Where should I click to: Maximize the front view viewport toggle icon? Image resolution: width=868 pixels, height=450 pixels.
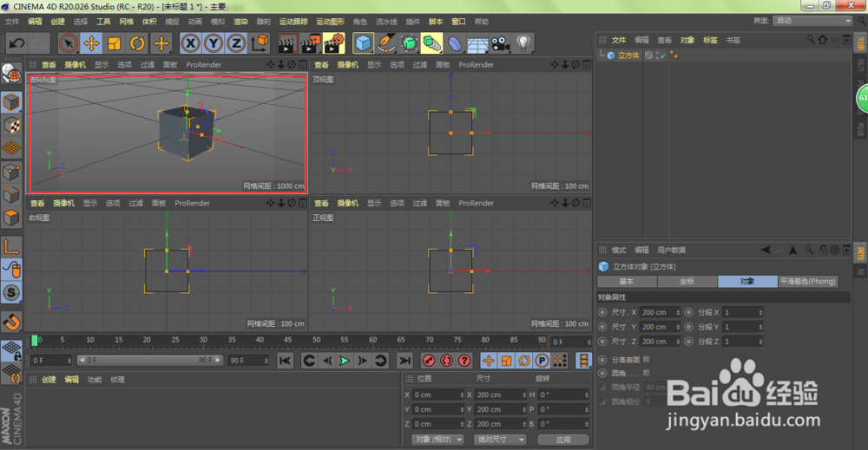pos(586,203)
